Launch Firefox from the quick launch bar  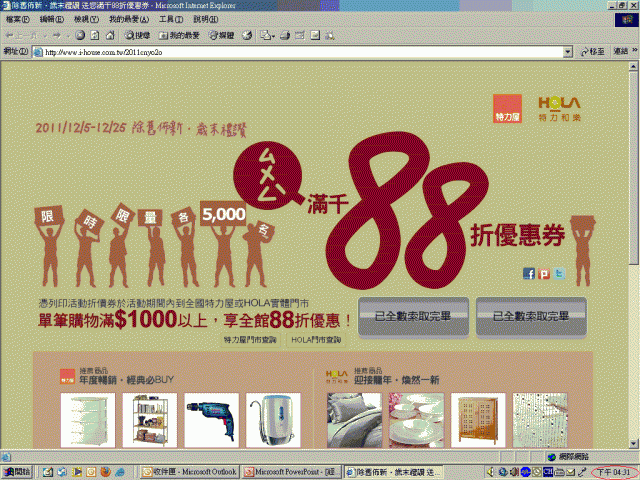click(x=105, y=472)
